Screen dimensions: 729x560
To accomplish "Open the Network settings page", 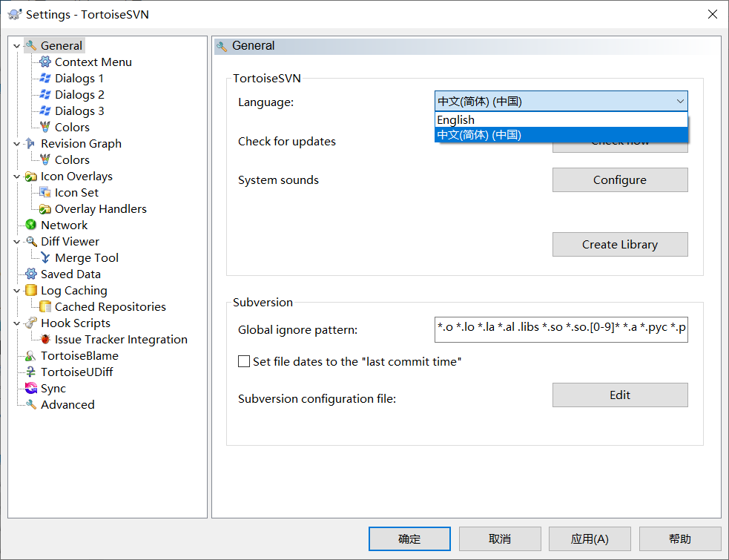I will point(65,225).
